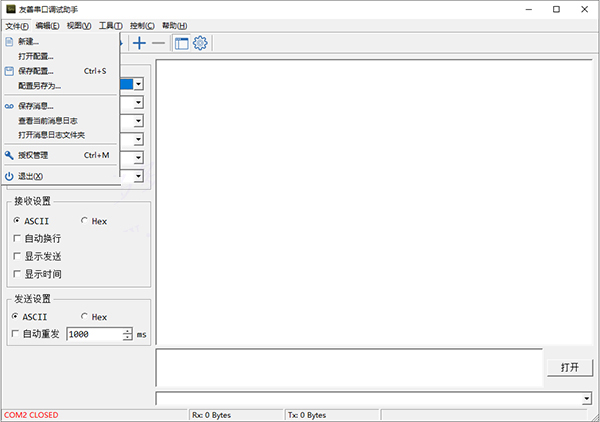600x422 pixels.
Task: Click inside the large receive display area
Action: tap(374, 202)
